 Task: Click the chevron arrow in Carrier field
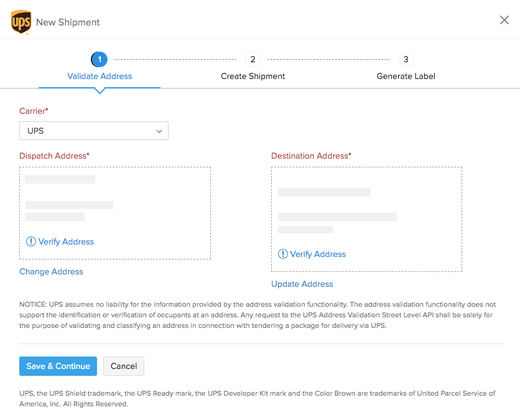(x=159, y=131)
